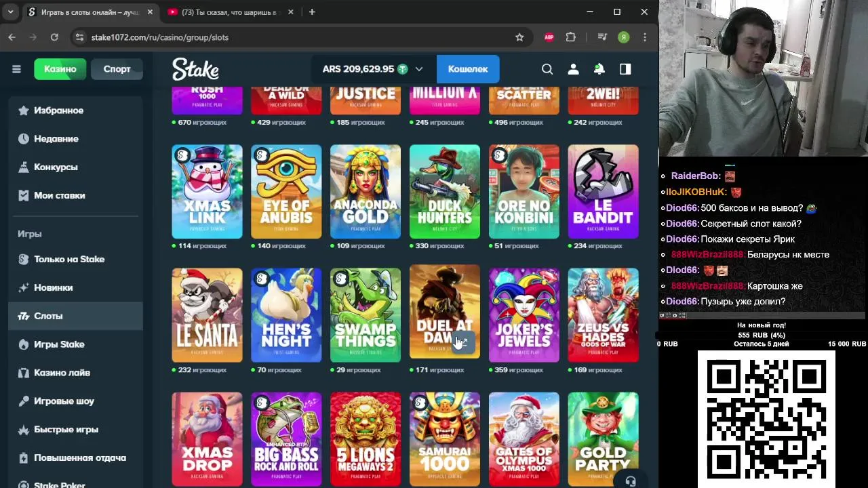Image resolution: width=868 pixels, height=488 pixels.
Task: Go back to previous page
Action: (12, 37)
